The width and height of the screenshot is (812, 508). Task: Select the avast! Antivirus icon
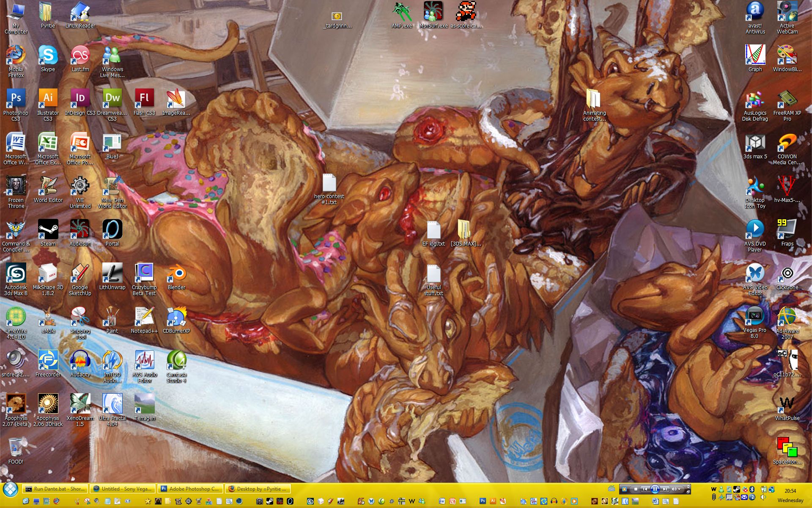click(755, 17)
